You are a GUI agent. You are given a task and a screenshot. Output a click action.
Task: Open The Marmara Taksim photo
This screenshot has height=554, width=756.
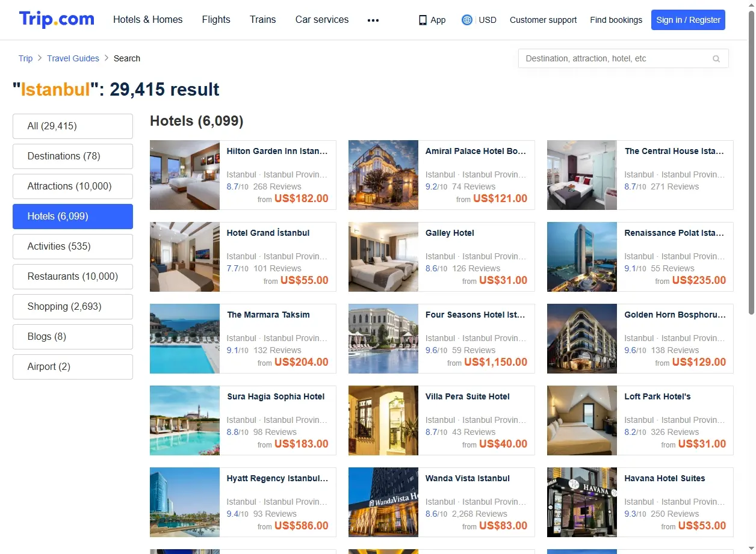185,339
